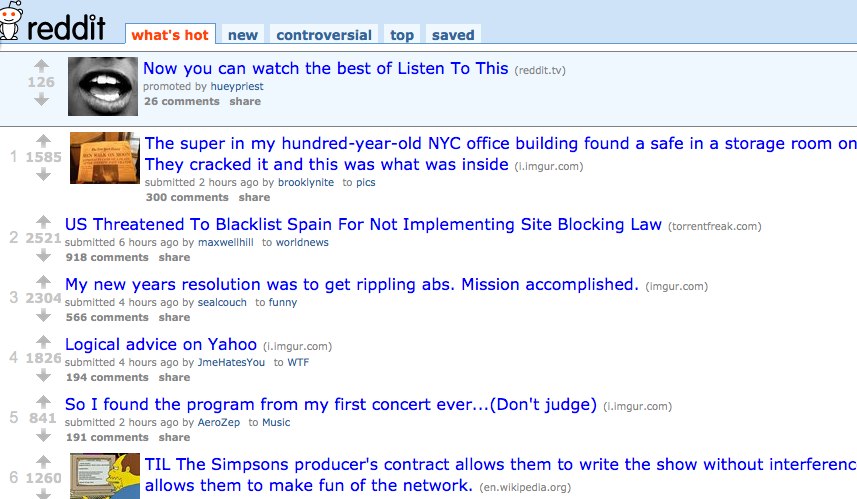Switch to the new tab
Image resolution: width=857 pixels, height=499 pixels.
(243, 35)
